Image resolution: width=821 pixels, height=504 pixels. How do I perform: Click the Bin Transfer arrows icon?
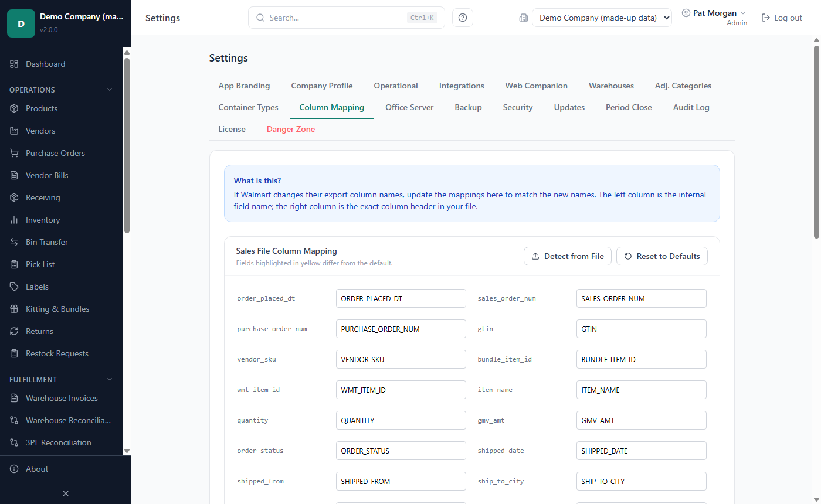pos(14,242)
